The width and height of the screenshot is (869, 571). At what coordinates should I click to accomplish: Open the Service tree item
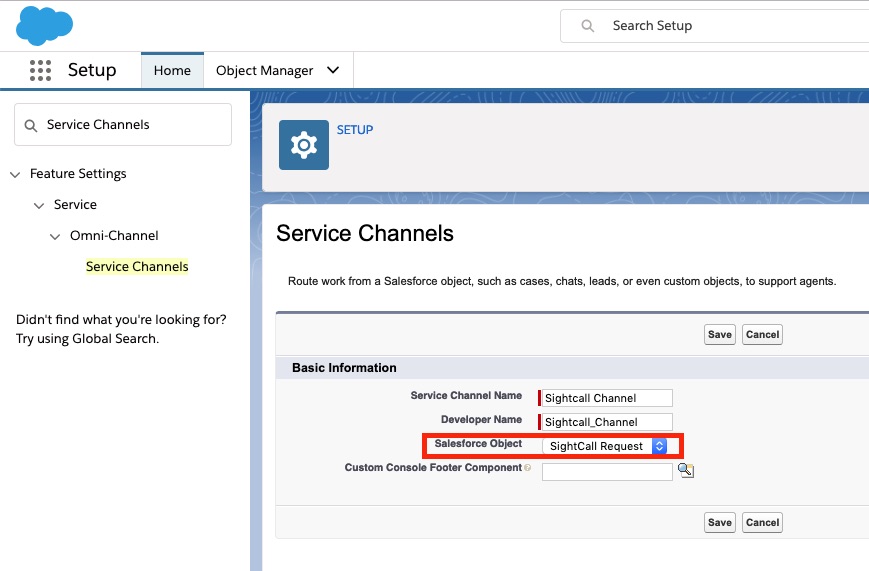(x=75, y=205)
